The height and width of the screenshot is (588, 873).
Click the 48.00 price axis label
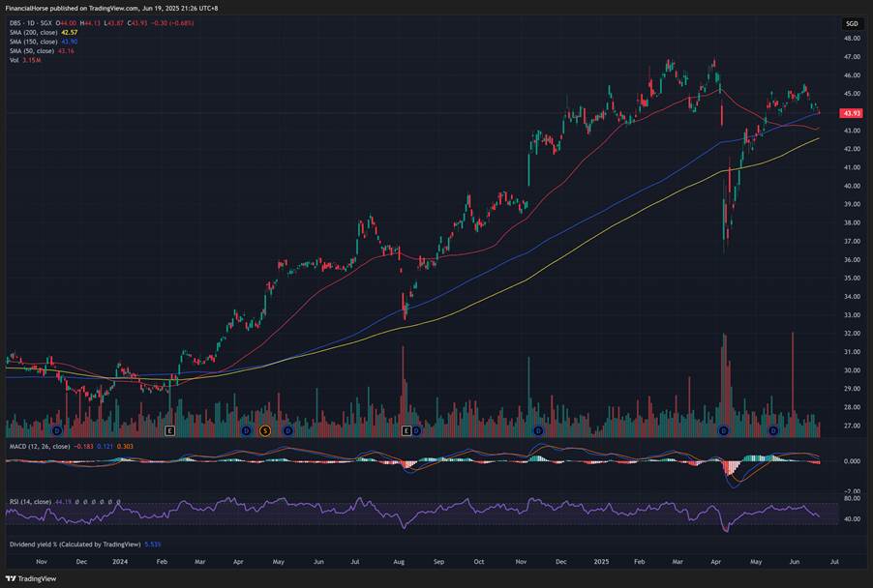point(852,39)
